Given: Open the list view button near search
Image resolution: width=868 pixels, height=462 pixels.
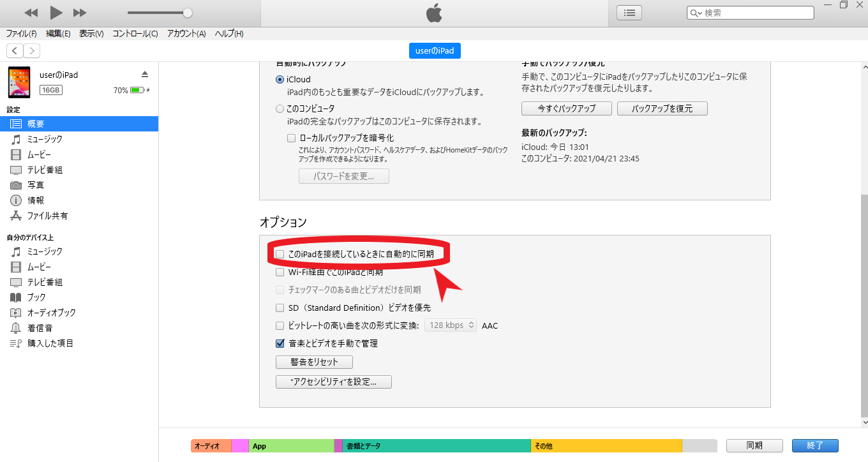Looking at the screenshot, I should coord(629,13).
